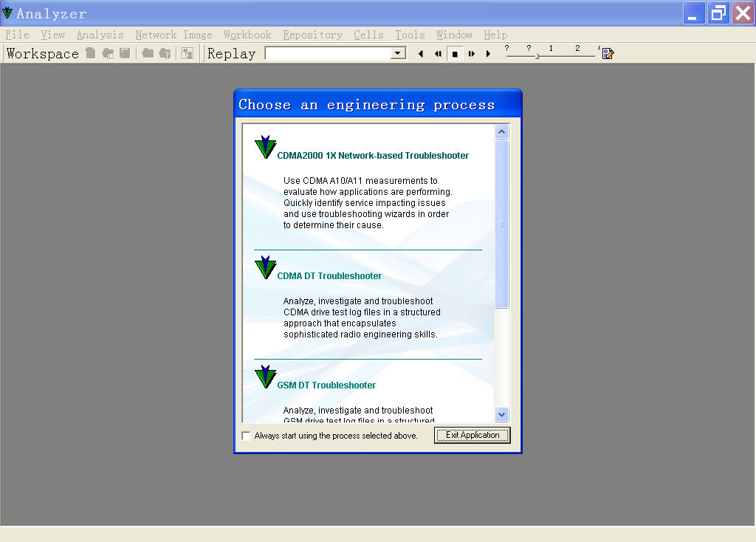Image resolution: width=756 pixels, height=542 pixels.
Task: Open the Analysis menu
Action: [100, 35]
